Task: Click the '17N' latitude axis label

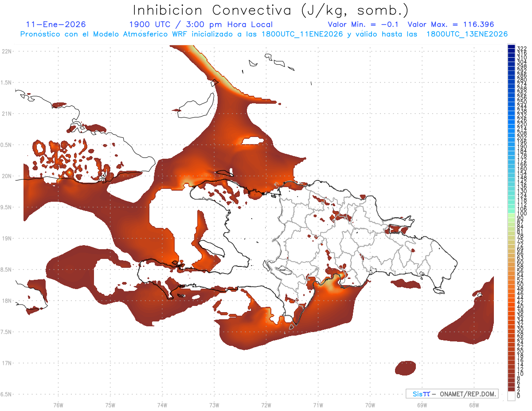Action: (7, 363)
